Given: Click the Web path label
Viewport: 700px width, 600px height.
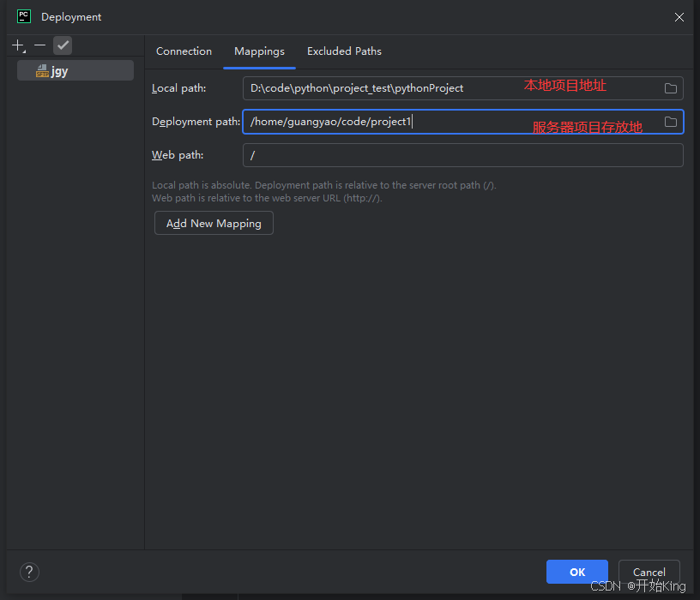Looking at the screenshot, I should click(x=178, y=155).
